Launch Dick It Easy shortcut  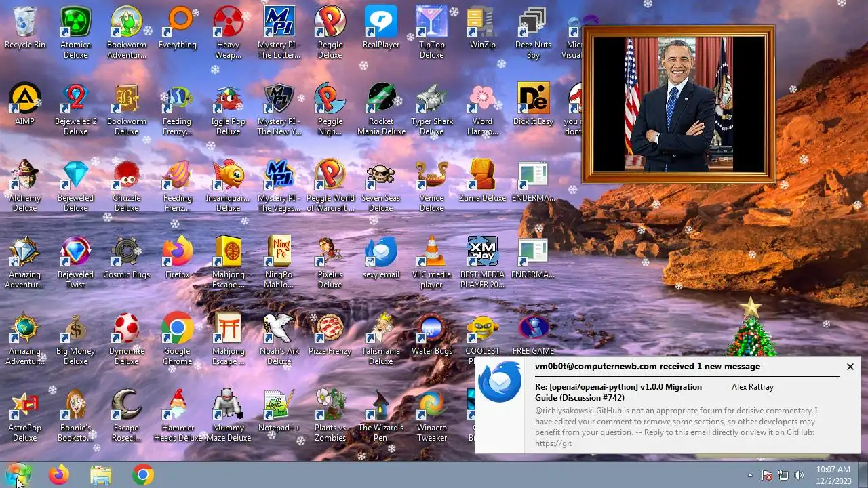[534, 104]
